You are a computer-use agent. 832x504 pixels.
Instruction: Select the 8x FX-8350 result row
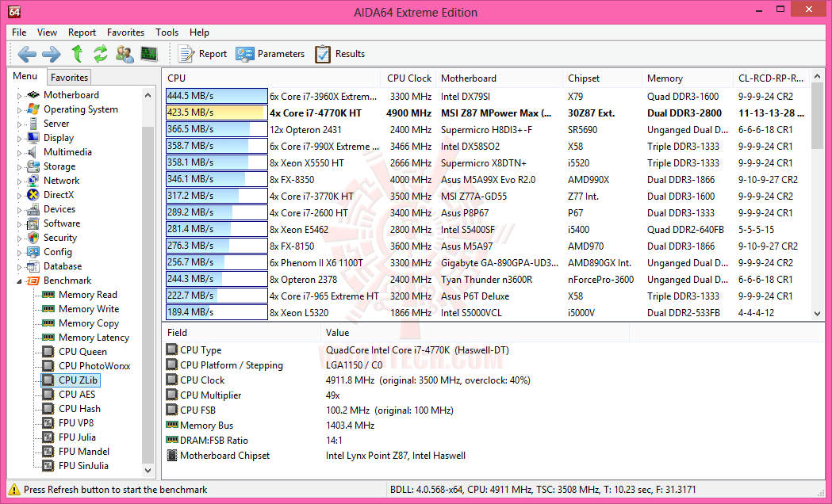[x=487, y=179]
